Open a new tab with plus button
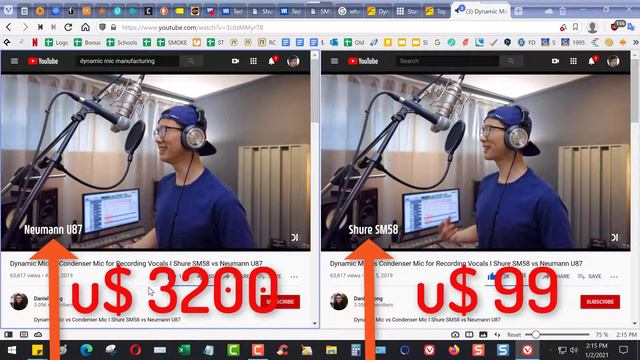 pyautogui.click(x=518, y=11)
